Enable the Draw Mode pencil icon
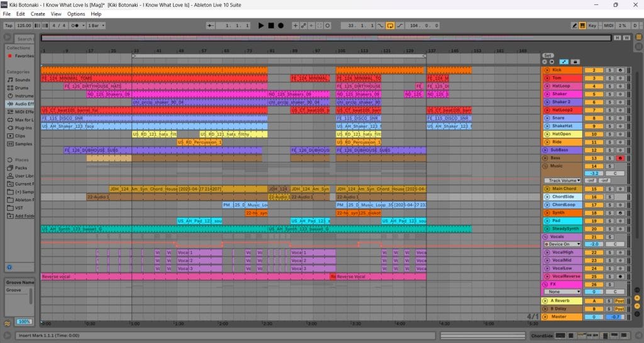The width and height of the screenshot is (644, 343). 575,26
